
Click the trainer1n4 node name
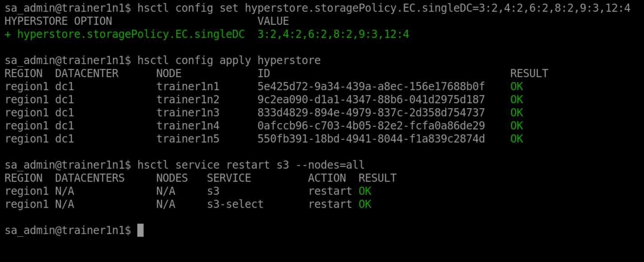188,126
